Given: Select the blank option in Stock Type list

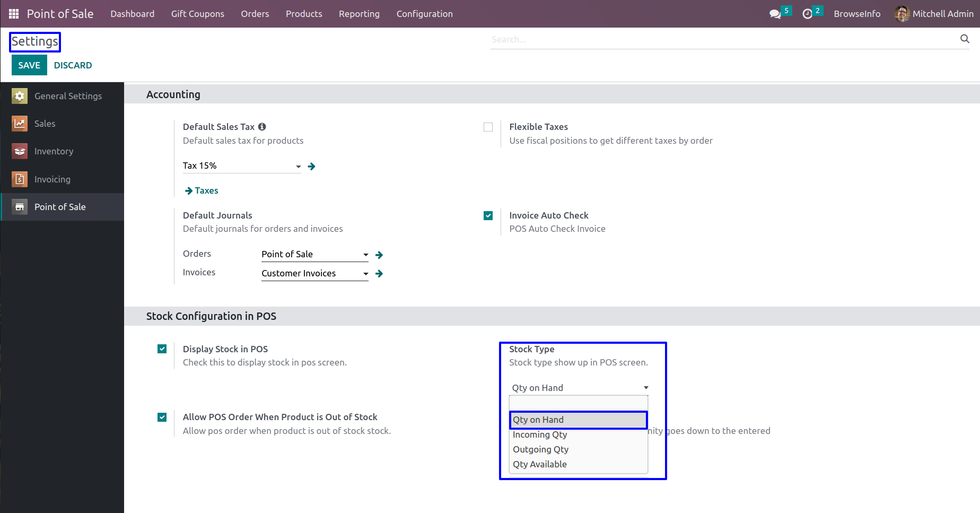Looking at the screenshot, I should [579, 404].
